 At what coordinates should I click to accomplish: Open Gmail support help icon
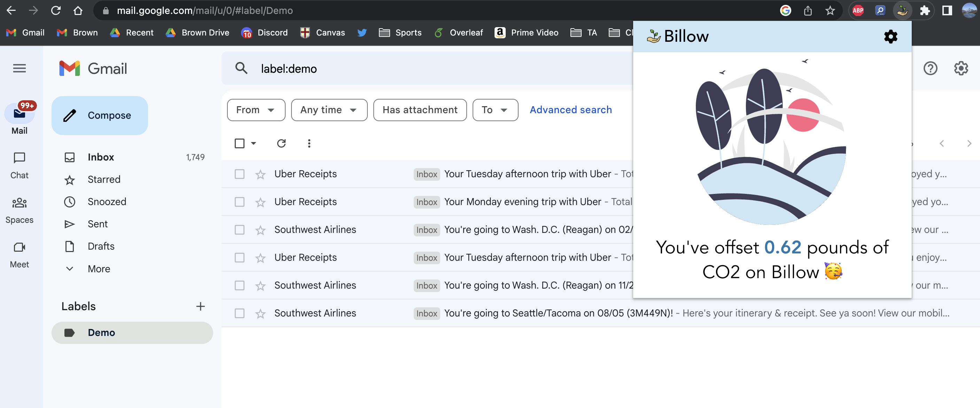coord(930,69)
